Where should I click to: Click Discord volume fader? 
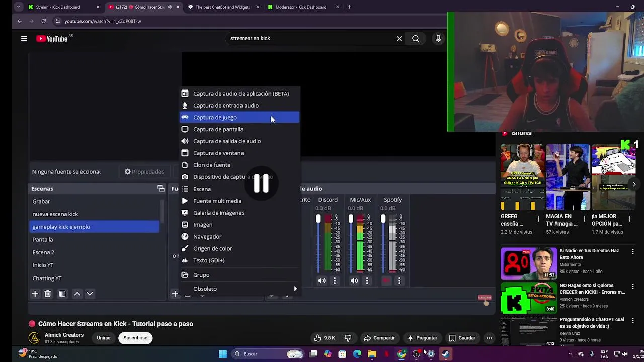318,219
